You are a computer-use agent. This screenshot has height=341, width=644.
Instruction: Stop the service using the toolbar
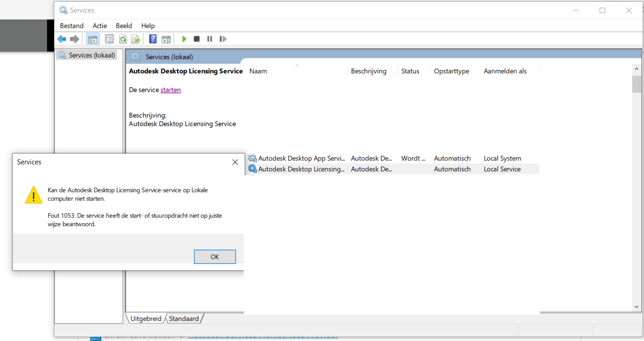197,39
